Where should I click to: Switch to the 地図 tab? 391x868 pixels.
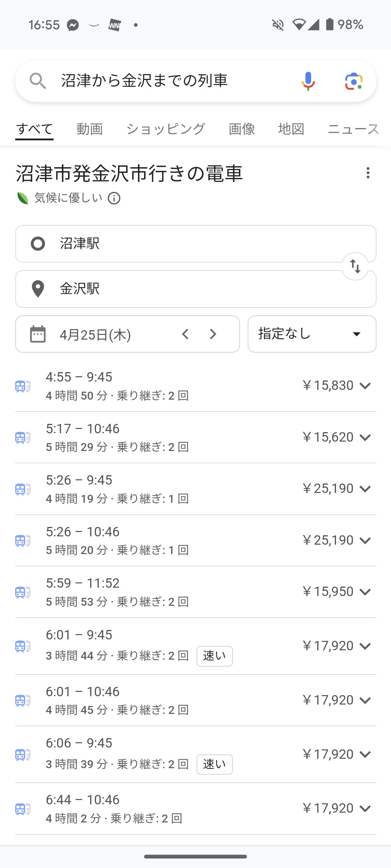(291, 129)
